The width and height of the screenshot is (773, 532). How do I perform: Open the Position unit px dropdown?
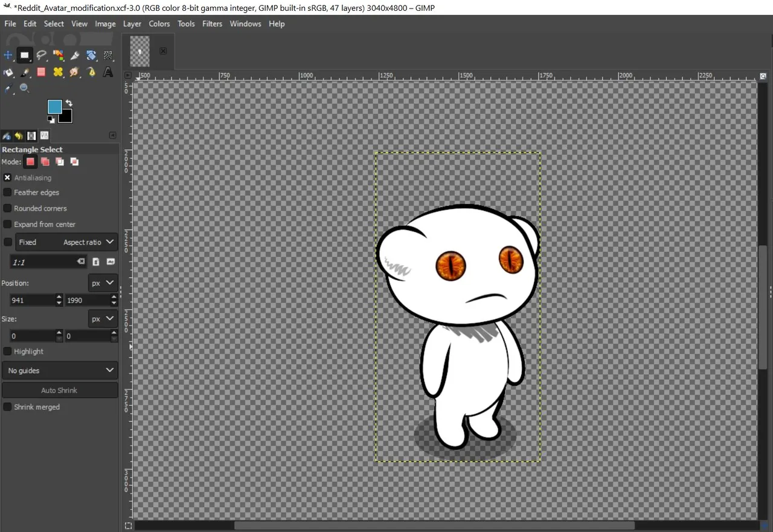tap(103, 283)
